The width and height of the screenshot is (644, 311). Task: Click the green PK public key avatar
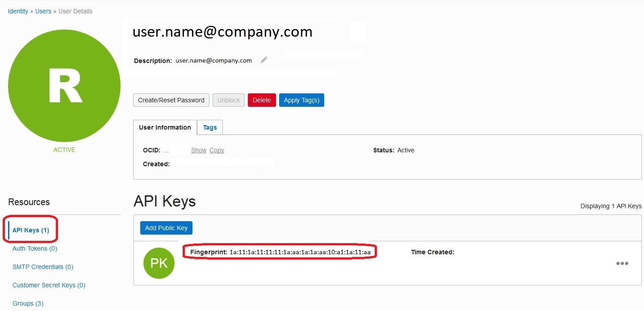point(159,263)
